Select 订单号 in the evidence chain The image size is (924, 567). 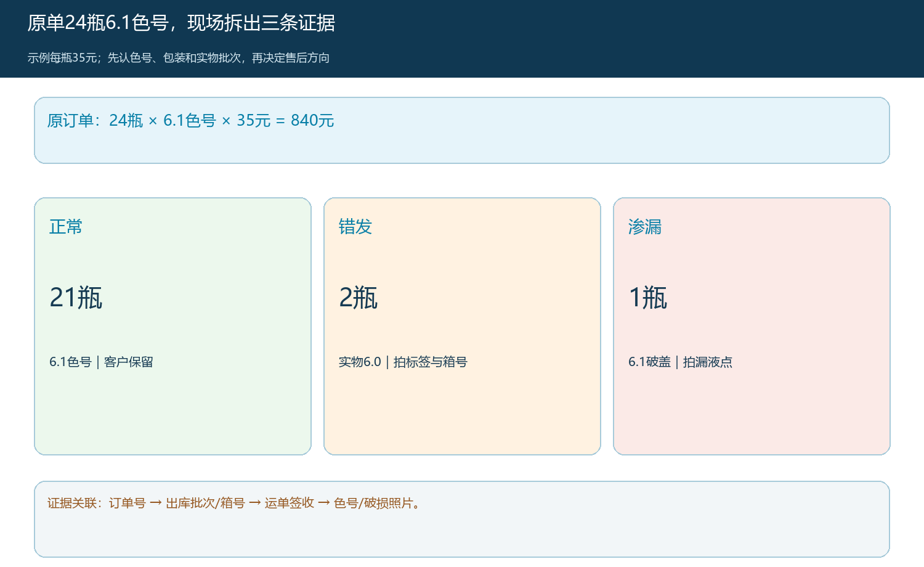pos(128,503)
